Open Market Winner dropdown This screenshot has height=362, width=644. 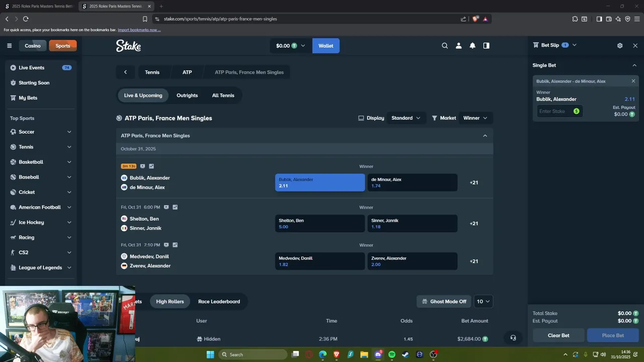point(475,118)
